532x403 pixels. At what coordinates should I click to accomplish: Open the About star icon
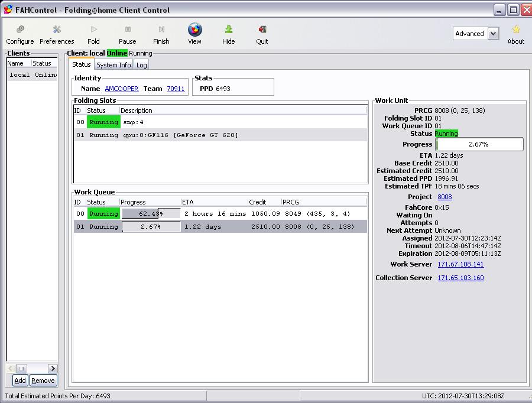pyautogui.click(x=516, y=30)
